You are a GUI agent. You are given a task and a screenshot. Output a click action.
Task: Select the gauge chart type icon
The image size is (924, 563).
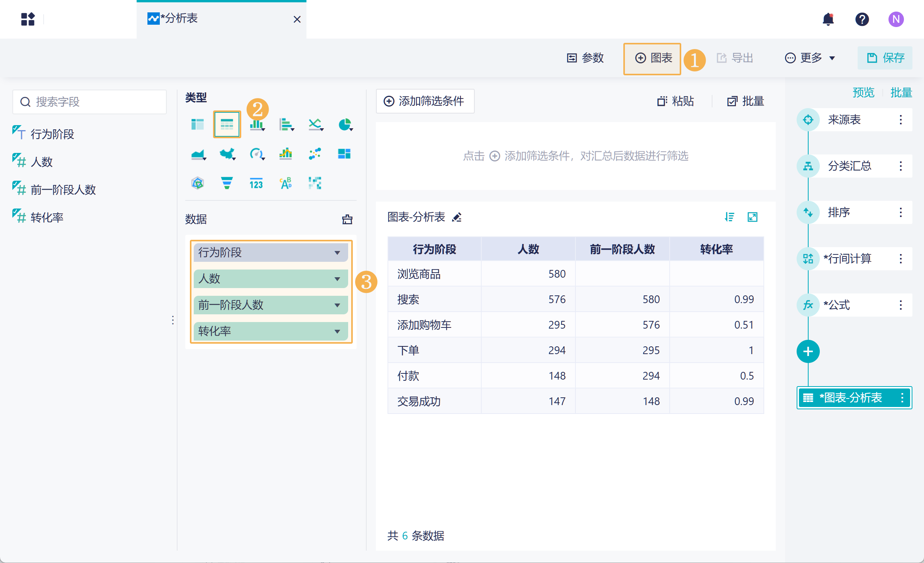pos(256,154)
